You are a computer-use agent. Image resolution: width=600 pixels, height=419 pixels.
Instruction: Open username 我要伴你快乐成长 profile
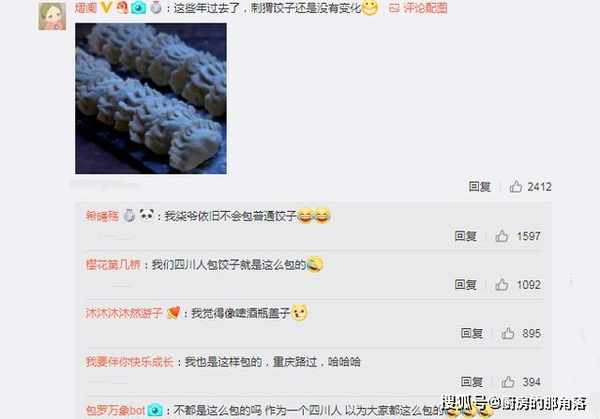click(130, 361)
